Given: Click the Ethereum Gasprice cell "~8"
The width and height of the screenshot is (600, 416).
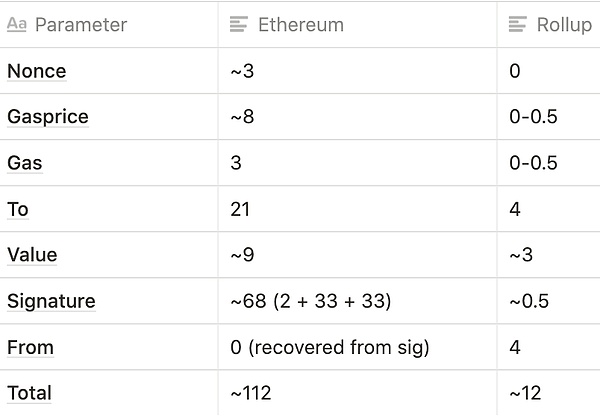Looking at the screenshot, I should 243,117.
